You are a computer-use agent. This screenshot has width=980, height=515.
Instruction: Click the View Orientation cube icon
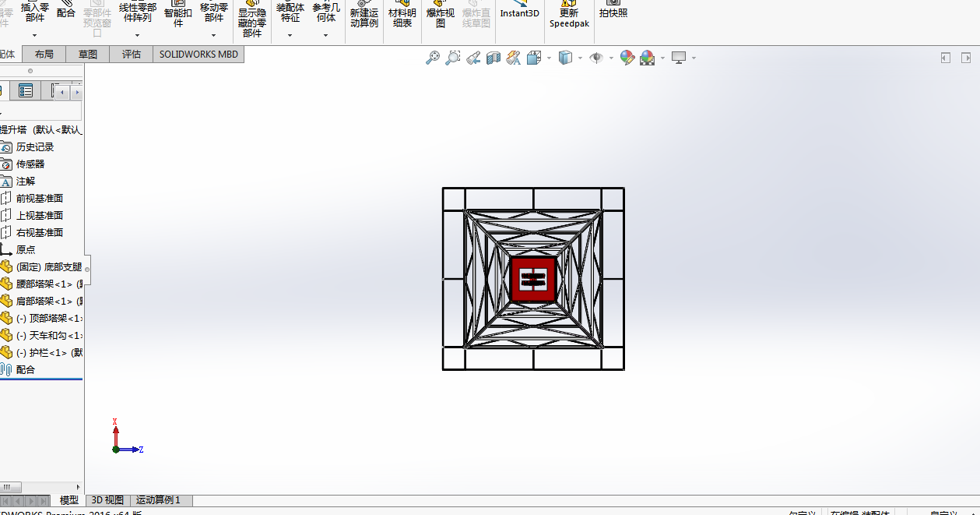click(534, 58)
